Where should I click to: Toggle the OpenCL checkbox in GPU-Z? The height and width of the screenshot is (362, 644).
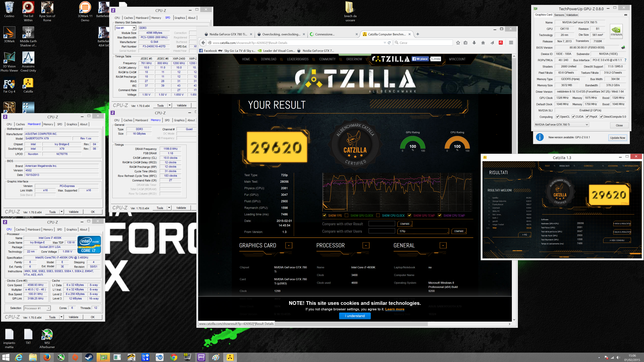[557, 117]
